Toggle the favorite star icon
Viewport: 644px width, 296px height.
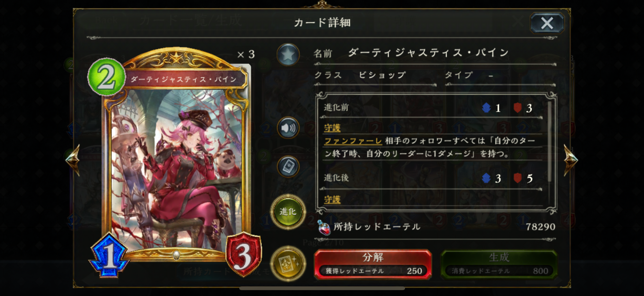pyautogui.click(x=288, y=54)
